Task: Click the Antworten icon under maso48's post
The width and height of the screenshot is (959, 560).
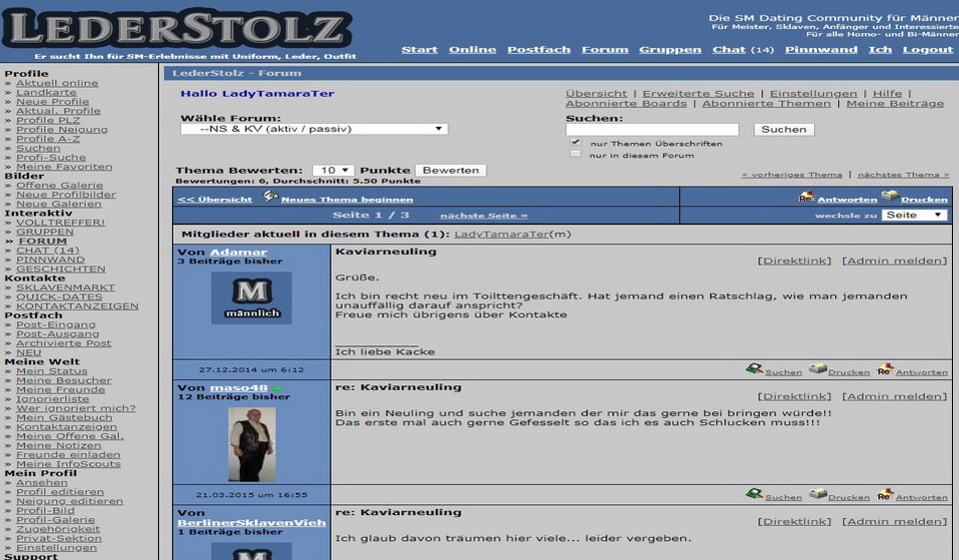Action: (x=885, y=494)
